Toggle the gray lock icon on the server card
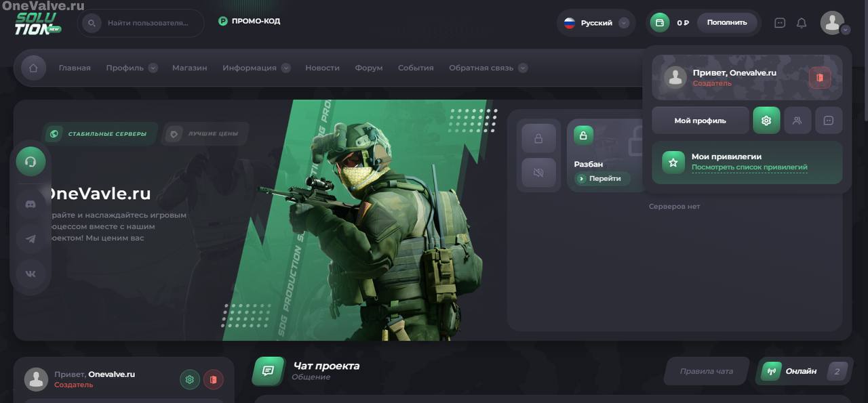This screenshot has height=403, width=868. (x=538, y=137)
